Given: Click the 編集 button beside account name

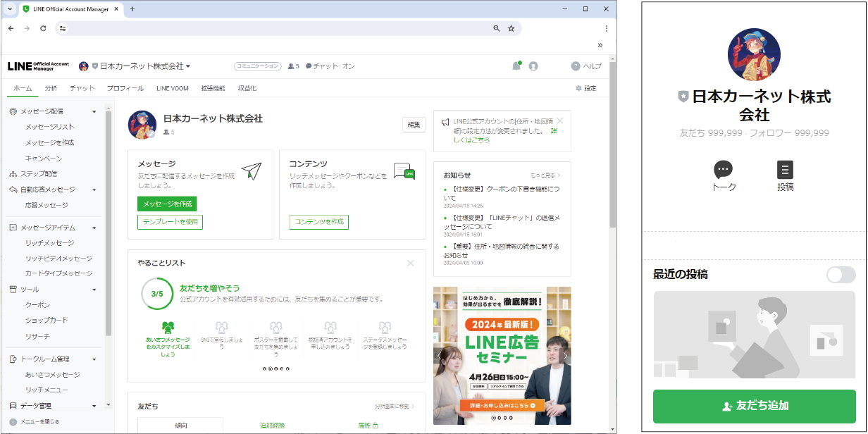Looking at the screenshot, I should [x=414, y=125].
